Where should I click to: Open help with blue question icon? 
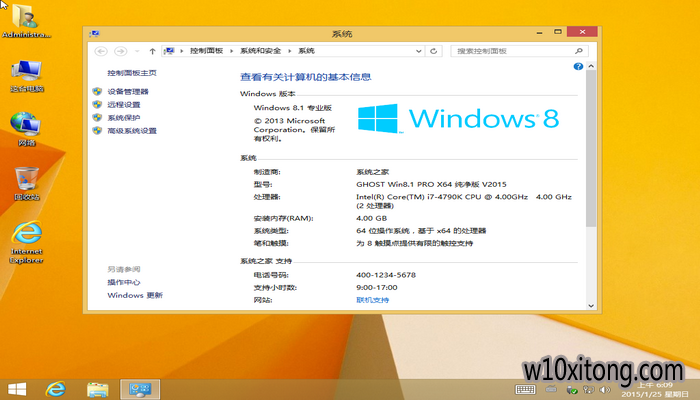578,66
